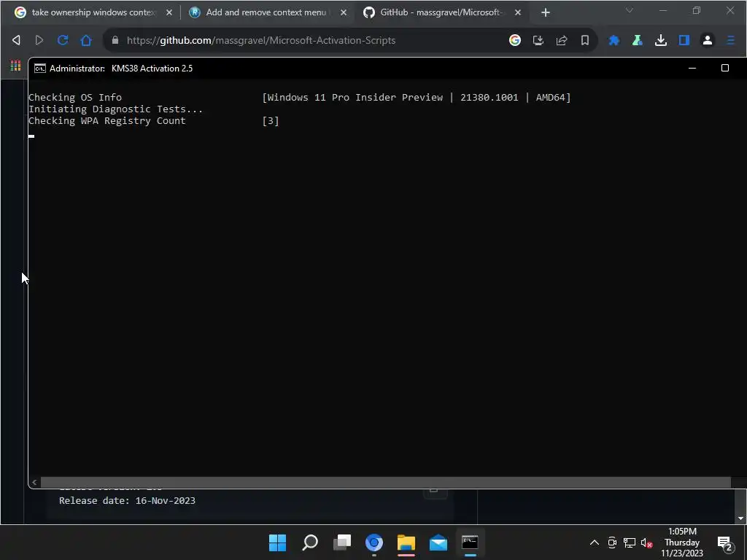The height and width of the screenshot is (560, 747).
Task: Reload the GitHub page
Action: pyautogui.click(x=63, y=41)
